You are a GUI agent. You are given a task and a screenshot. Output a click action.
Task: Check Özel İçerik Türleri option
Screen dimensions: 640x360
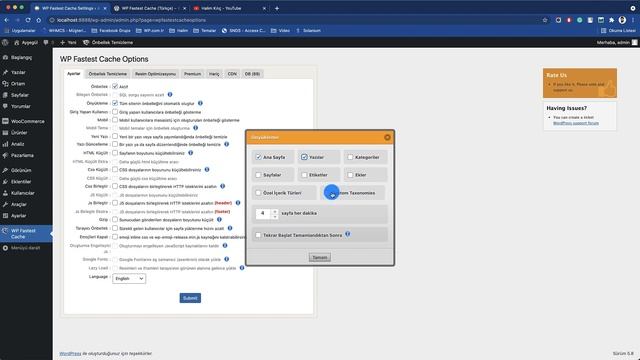pos(258,193)
